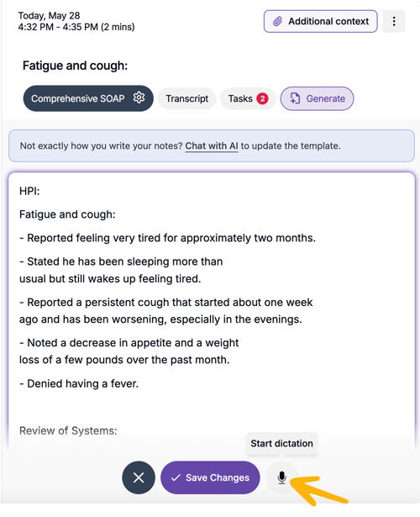Click the document icon on Generate
Image resolution: width=420 pixels, height=517 pixels.
pos(295,98)
